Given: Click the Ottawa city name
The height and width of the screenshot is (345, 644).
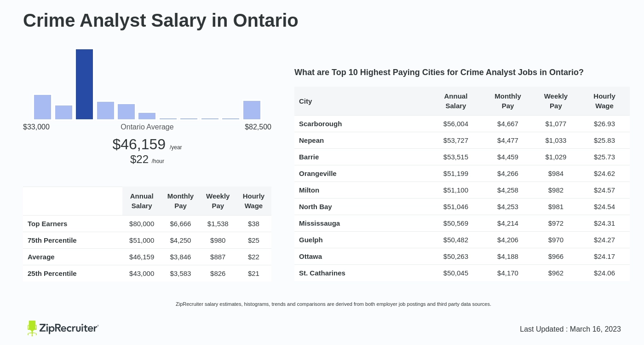Looking at the screenshot, I should pos(310,256).
